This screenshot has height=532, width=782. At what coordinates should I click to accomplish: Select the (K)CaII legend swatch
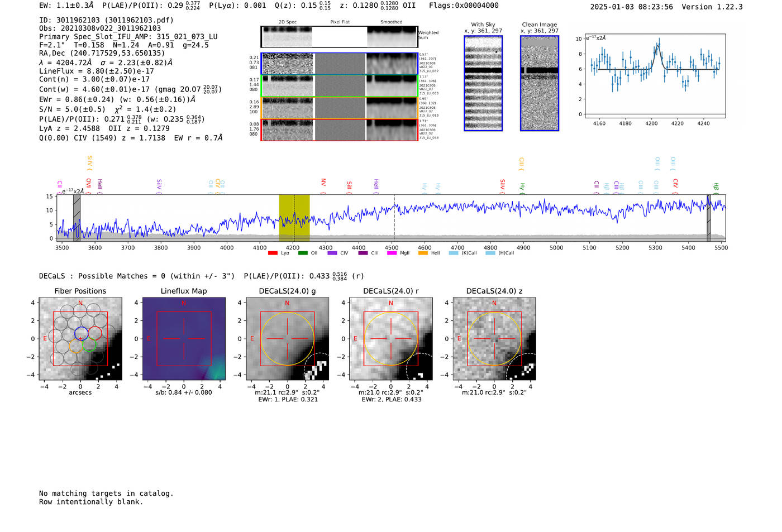click(x=454, y=253)
